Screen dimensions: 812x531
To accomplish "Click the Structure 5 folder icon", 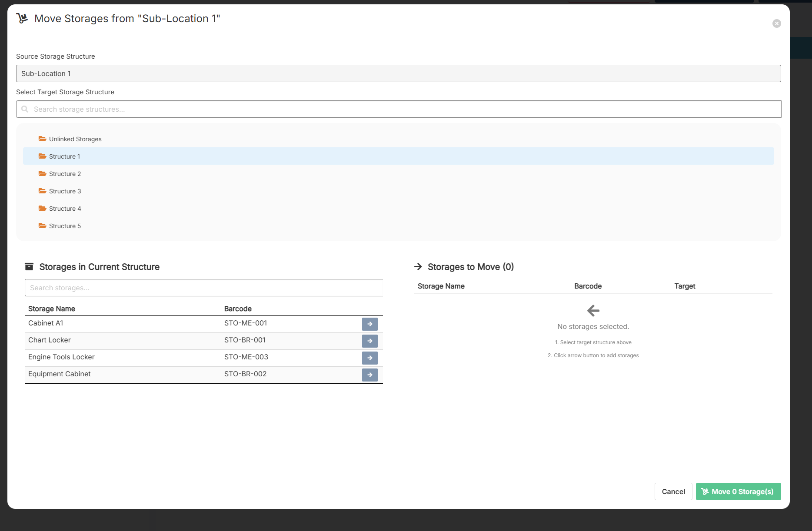I will pyautogui.click(x=43, y=226).
